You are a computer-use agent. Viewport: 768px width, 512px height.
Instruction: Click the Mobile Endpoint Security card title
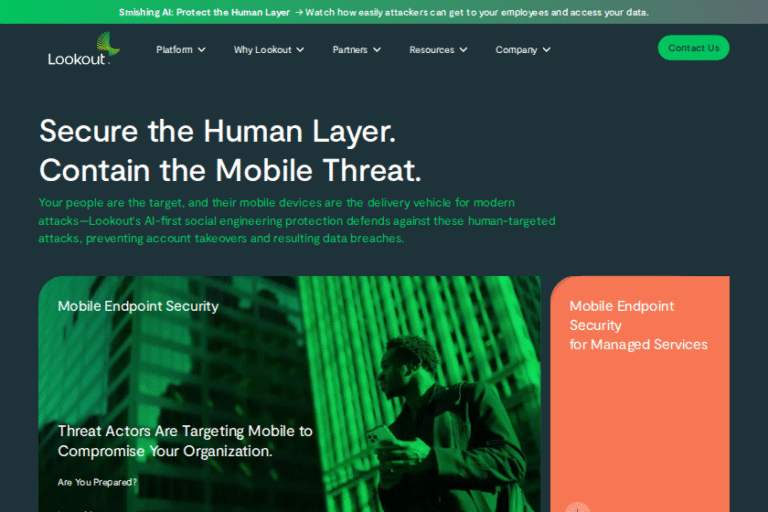coord(138,306)
